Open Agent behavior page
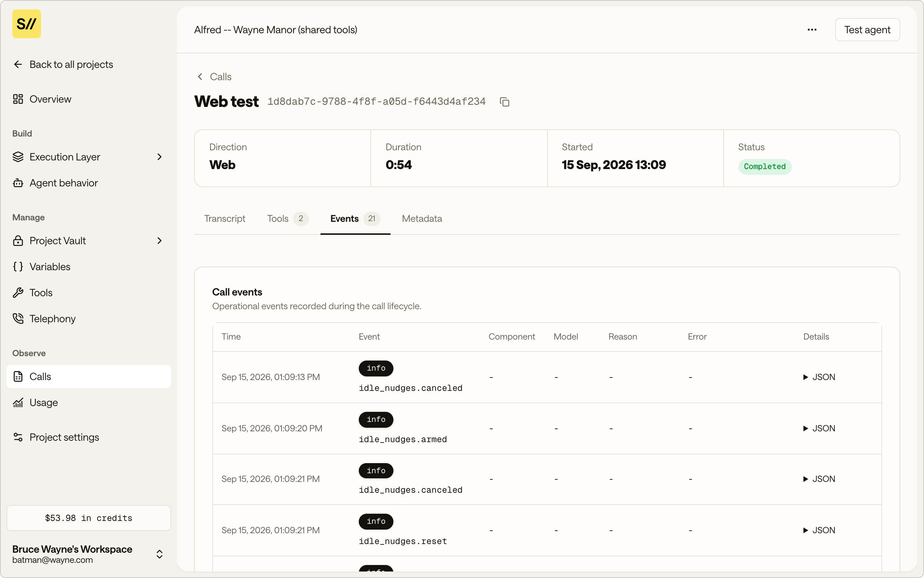This screenshot has height=578, width=924. coord(88,183)
